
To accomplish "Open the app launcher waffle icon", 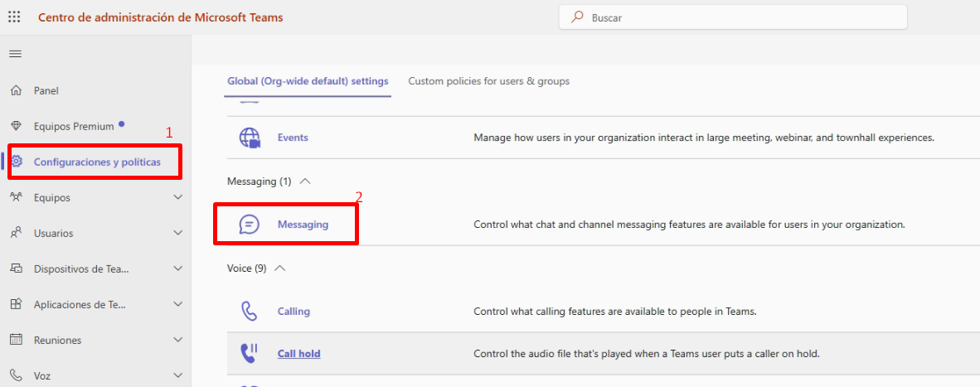I will 14,17.
